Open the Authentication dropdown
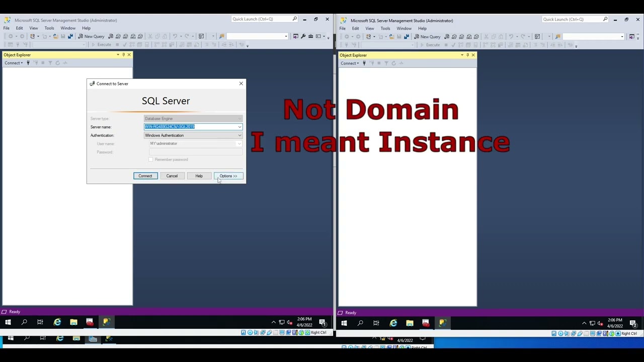The width and height of the screenshot is (644, 362). click(x=193, y=135)
